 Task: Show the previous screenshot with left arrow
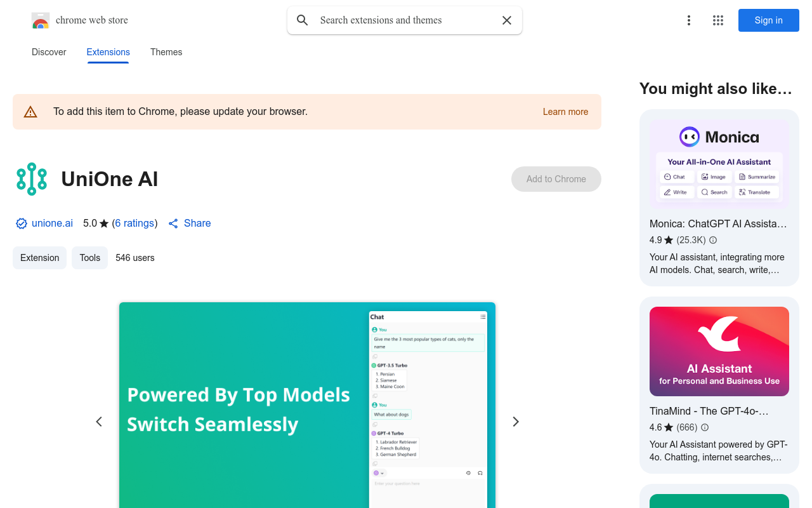click(99, 422)
